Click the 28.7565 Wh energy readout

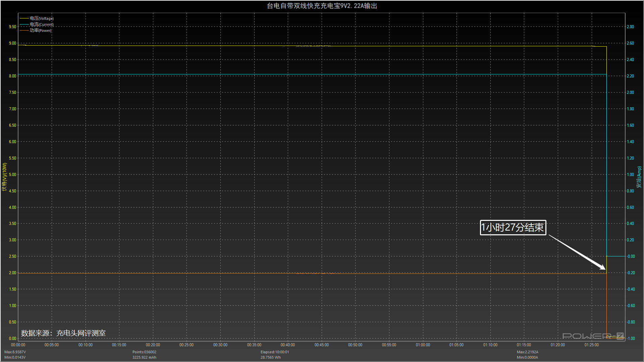[270, 357]
